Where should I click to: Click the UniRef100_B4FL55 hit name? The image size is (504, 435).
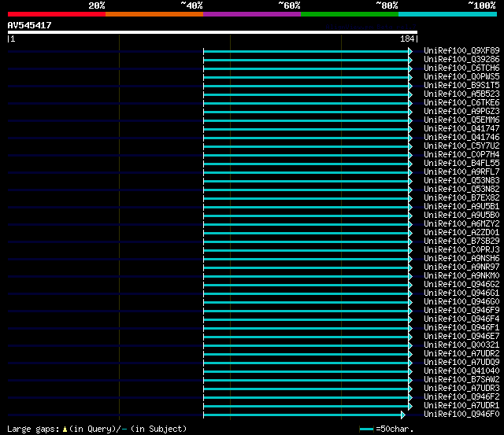(461, 164)
